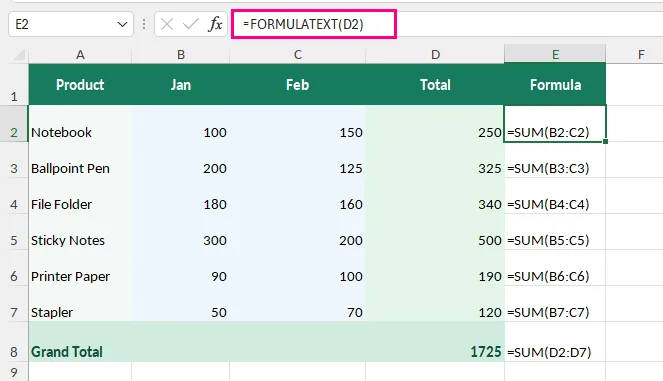Click Printer Paper's Jan value 90

coord(181,268)
